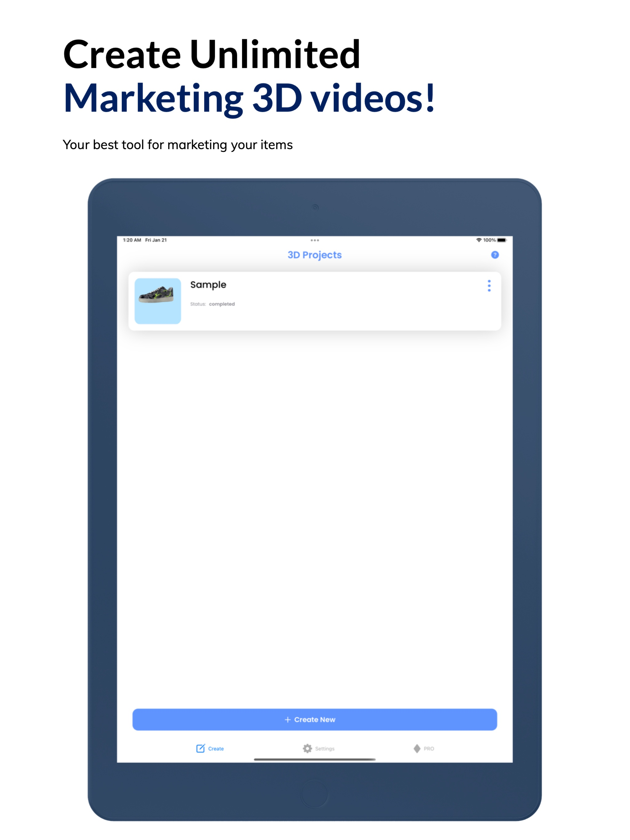The height and width of the screenshot is (840, 630).
Task: Open the 3D Projects header dropdown
Action: [x=314, y=255]
